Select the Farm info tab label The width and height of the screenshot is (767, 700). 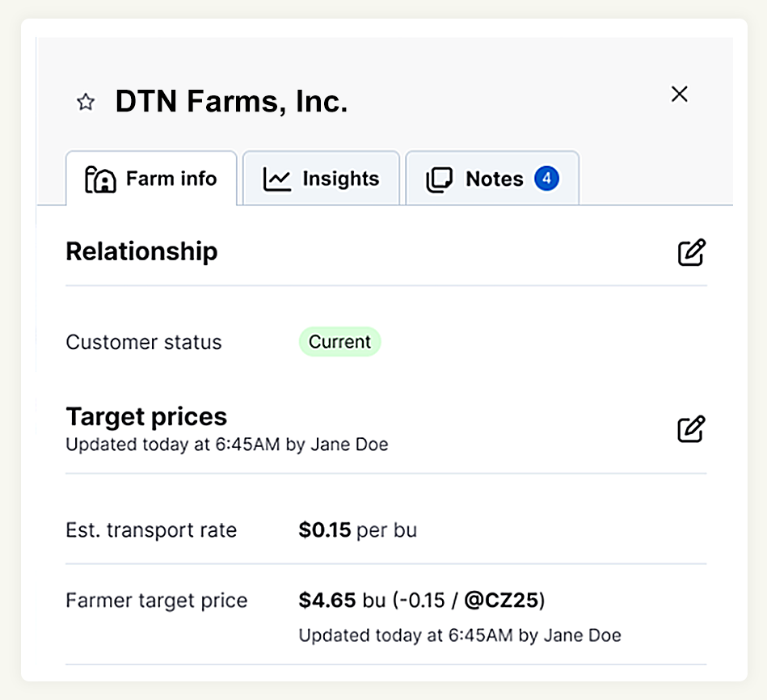[x=171, y=179]
